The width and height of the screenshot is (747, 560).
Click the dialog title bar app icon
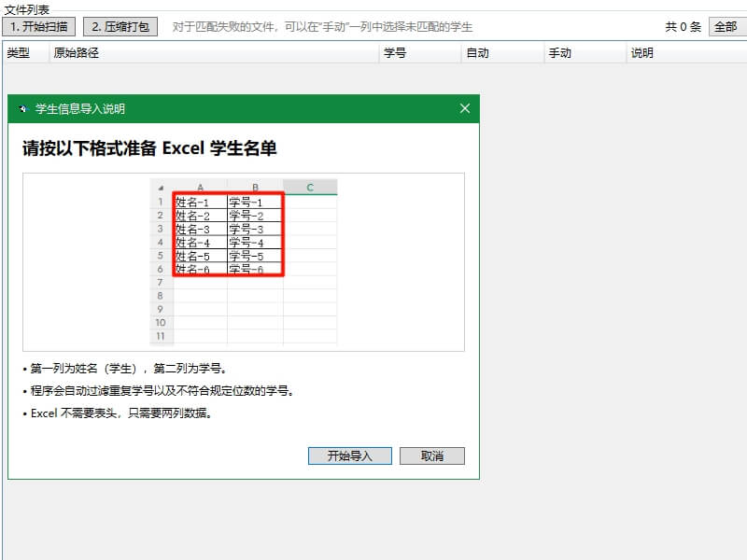point(25,108)
